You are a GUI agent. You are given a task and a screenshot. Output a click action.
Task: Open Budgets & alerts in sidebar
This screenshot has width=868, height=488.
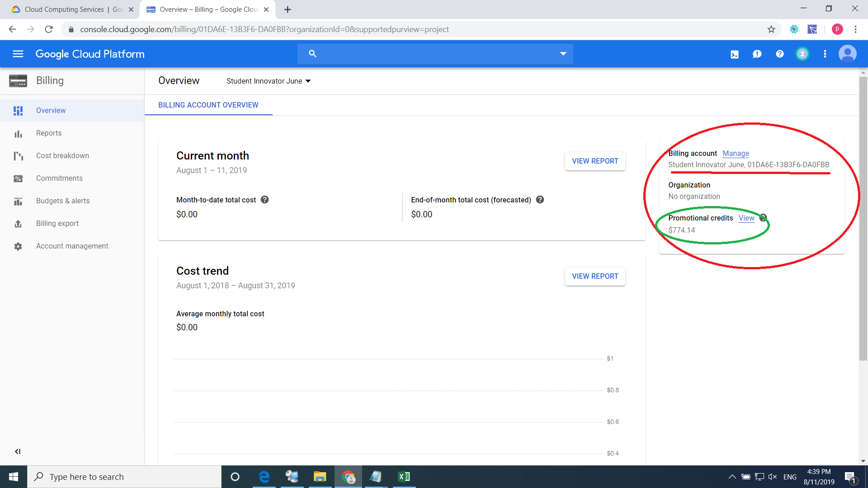[x=63, y=201]
